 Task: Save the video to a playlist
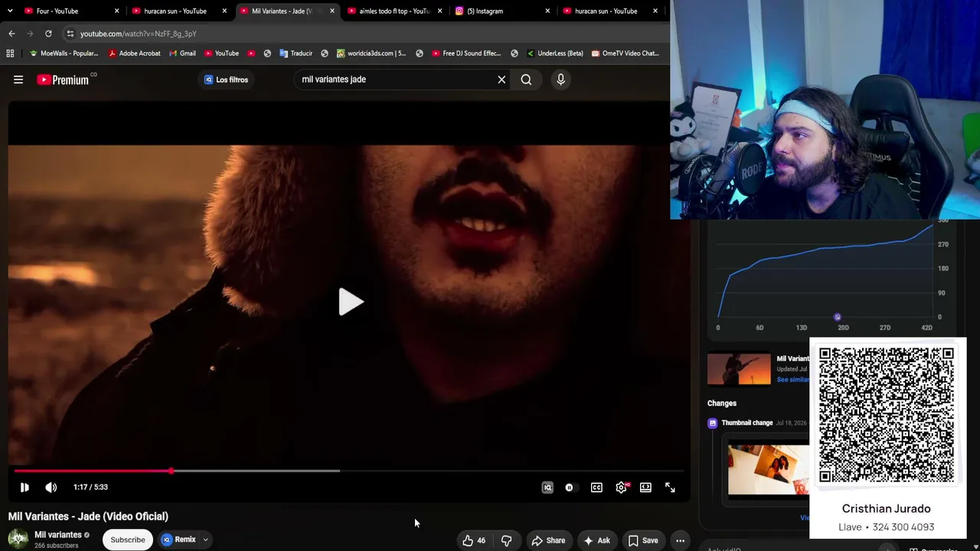click(643, 540)
